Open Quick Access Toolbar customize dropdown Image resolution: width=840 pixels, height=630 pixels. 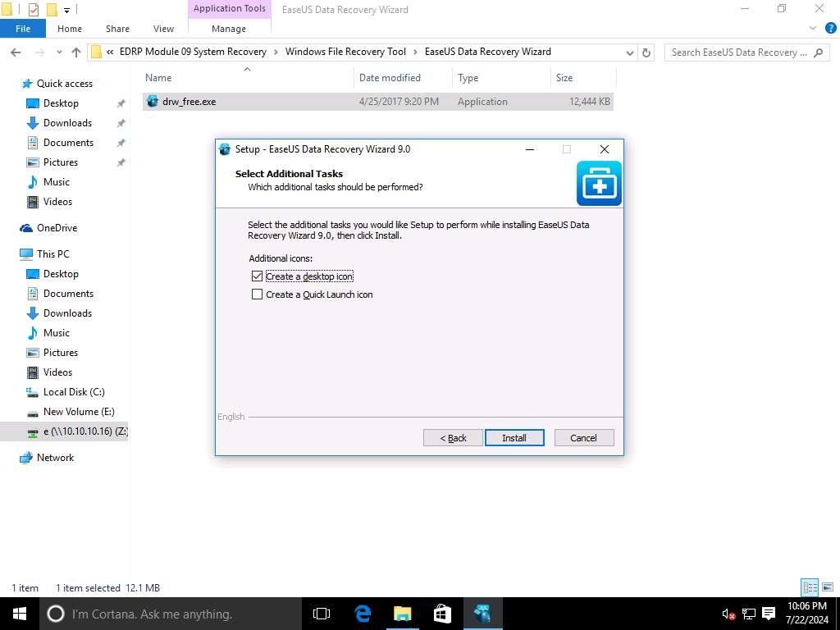tap(66, 10)
